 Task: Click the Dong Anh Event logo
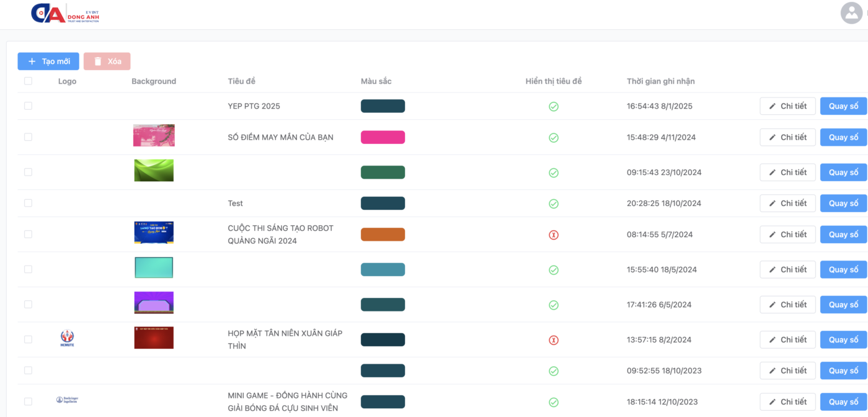point(64,14)
